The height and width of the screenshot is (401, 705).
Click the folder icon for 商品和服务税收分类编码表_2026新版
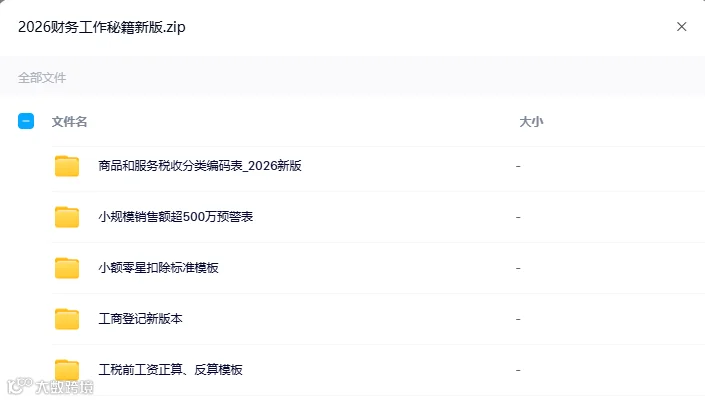pos(67,166)
